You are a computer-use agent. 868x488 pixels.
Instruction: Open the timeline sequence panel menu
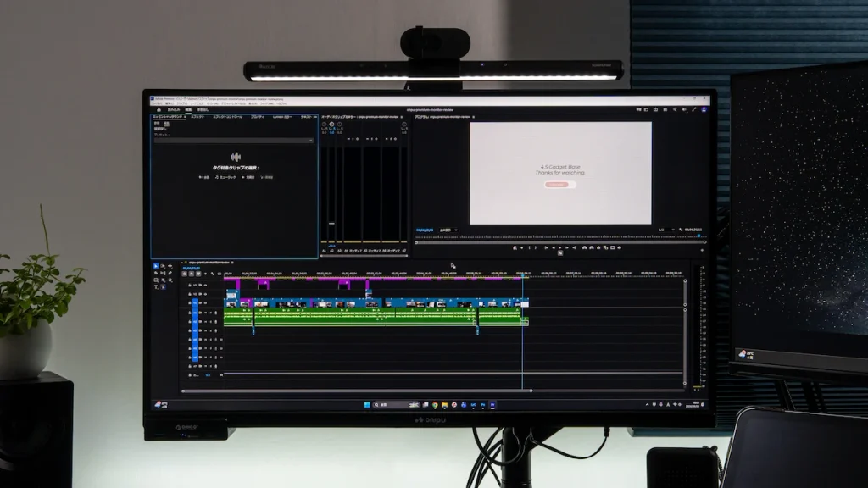pos(232,263)
